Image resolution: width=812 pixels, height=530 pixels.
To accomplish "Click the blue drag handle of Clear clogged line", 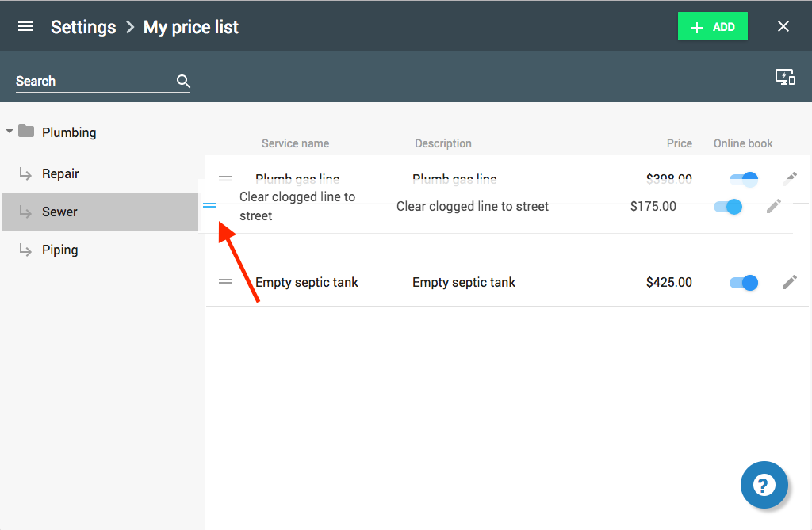I will [x=209, y=206].
